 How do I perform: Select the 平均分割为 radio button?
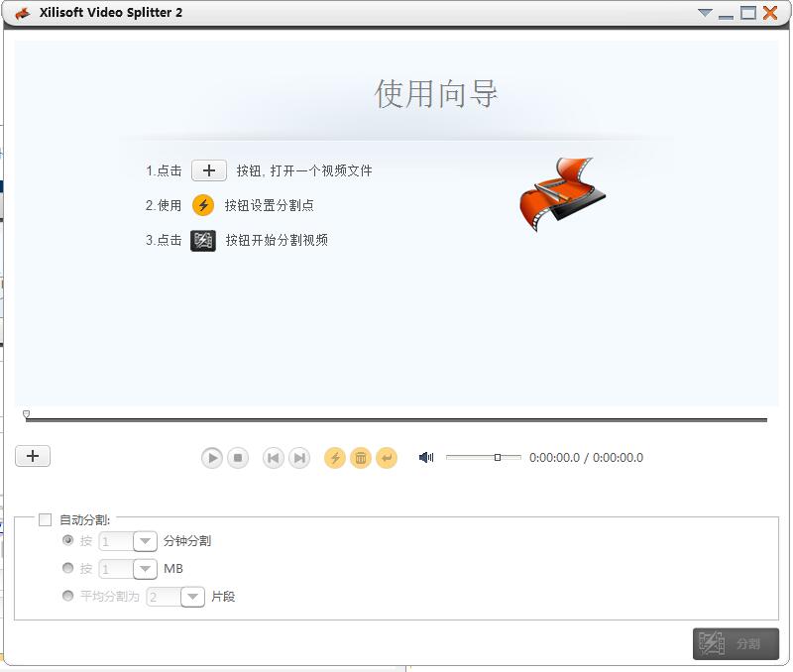[67, 597]
